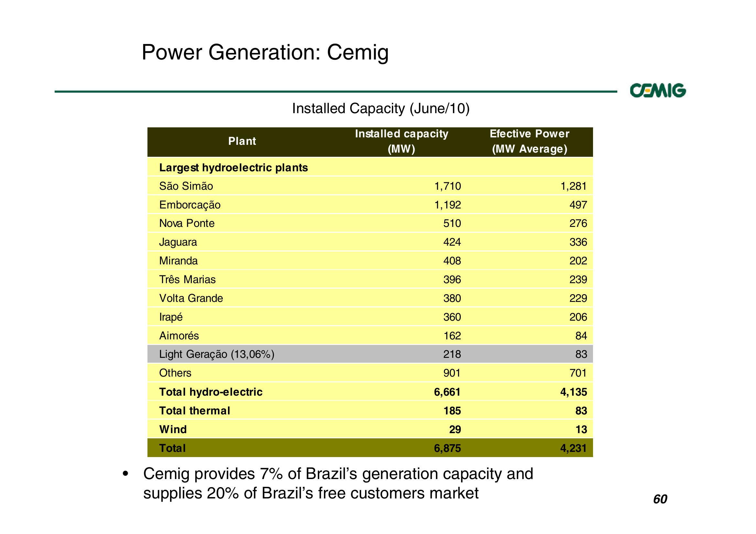Click the 'Efective Power (MW Average)' header
Image resolution: width=756 pixels, height=534 pixels.
click(x=529, y=141)
